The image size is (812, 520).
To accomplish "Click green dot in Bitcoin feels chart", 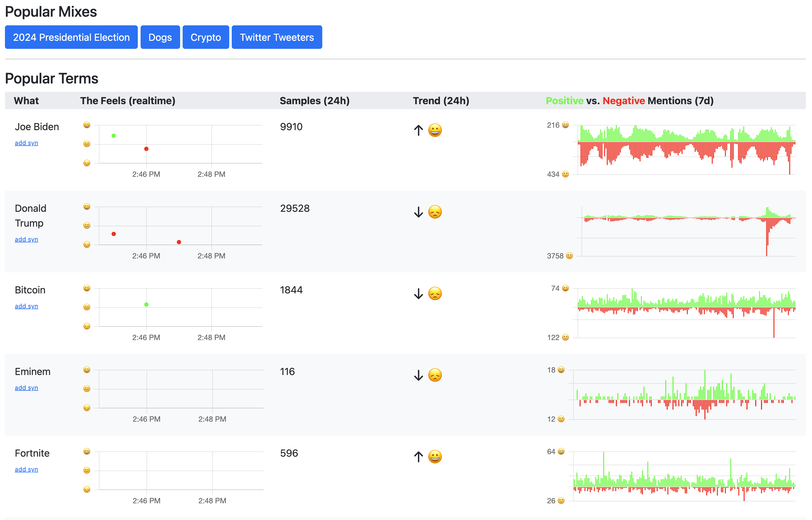I will pyautogui.click(x=146, y=305).
